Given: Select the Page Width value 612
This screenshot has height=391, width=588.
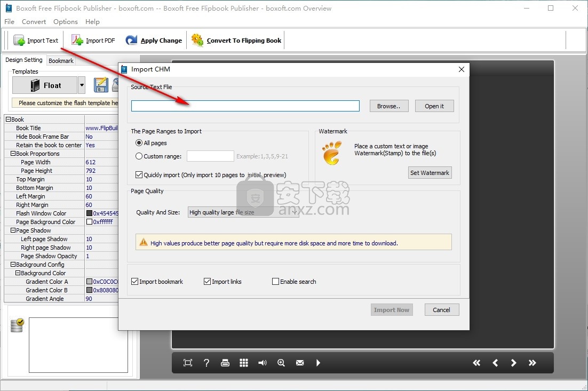Looking at the screenshot, I should pos(90,162).
